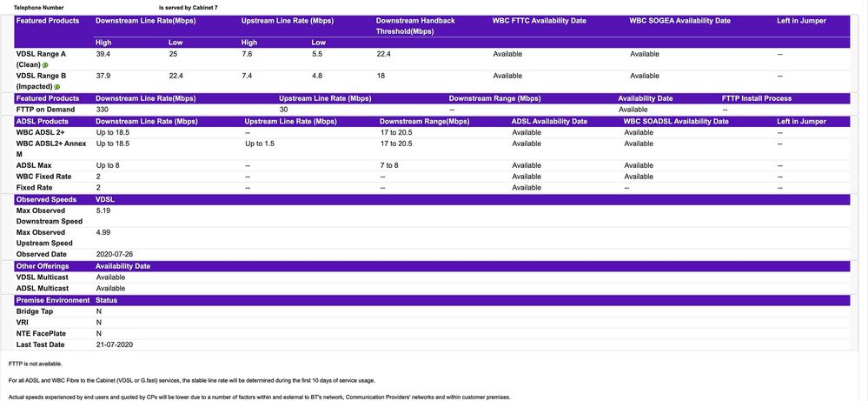The width and height of the screenshot is (868, 401).
Task: Select 'ADSL Availability Date' column header
Action: (x=549, y=121)
